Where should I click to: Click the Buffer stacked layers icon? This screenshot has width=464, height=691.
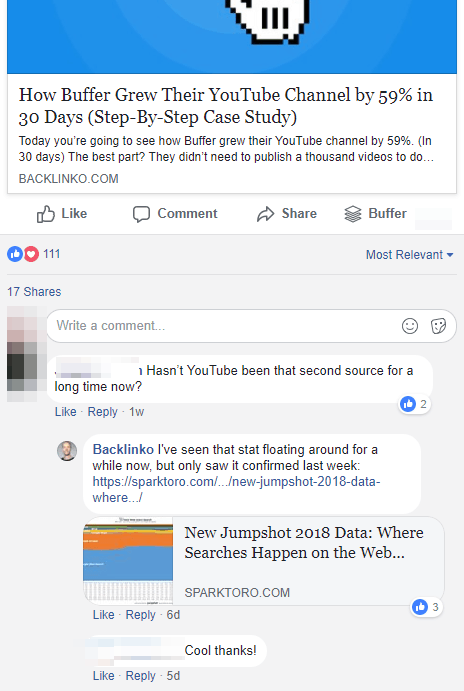pos(353,214)
